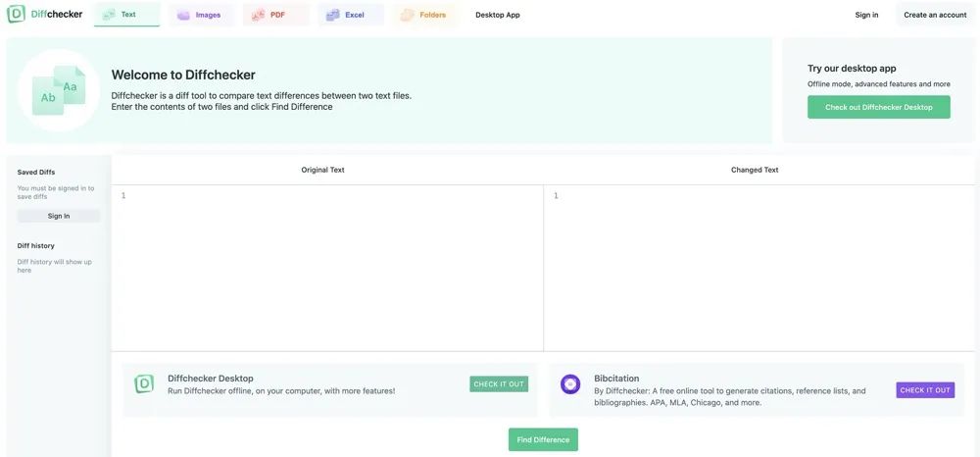Open the Text comparison tab

126,15
